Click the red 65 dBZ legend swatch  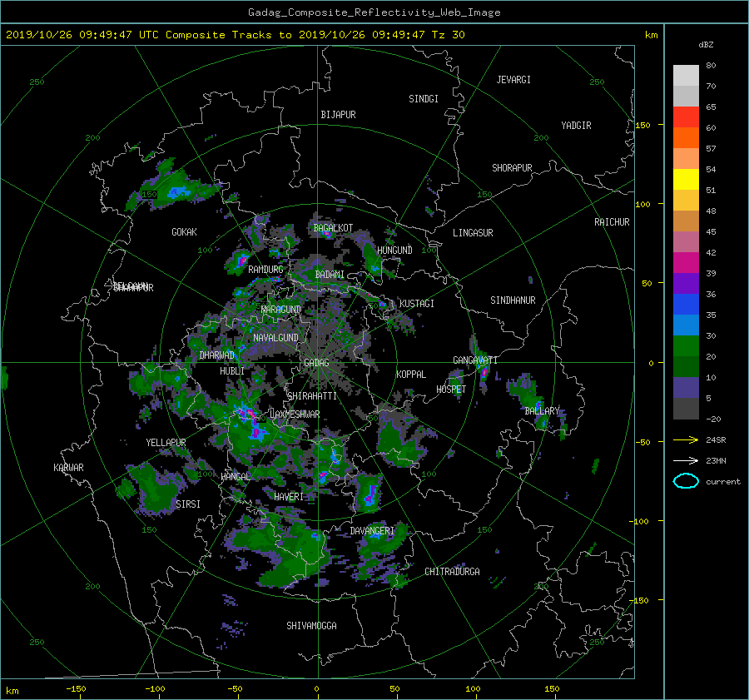click(x=686, y=117)
